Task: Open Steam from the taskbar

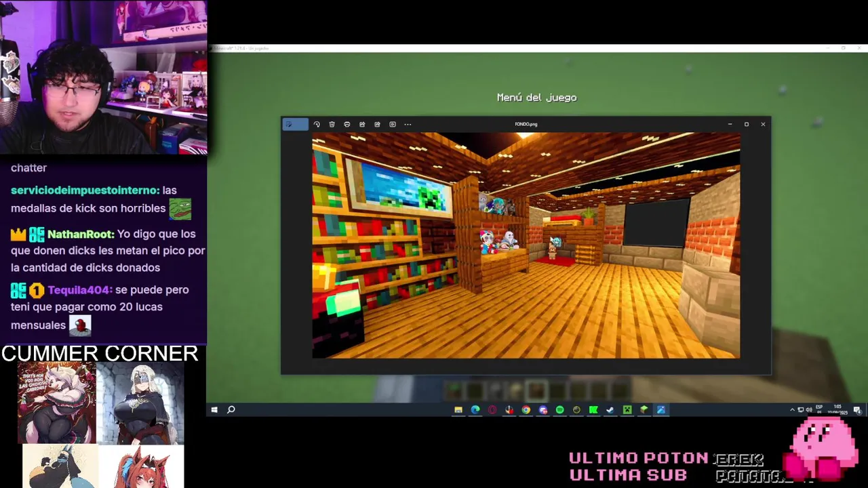Action: 610,409
